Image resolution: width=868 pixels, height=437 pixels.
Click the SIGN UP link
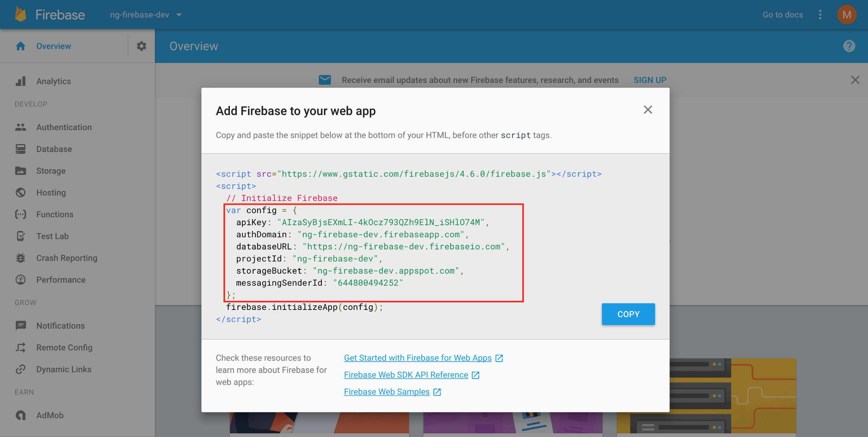(x=650, y=80)
